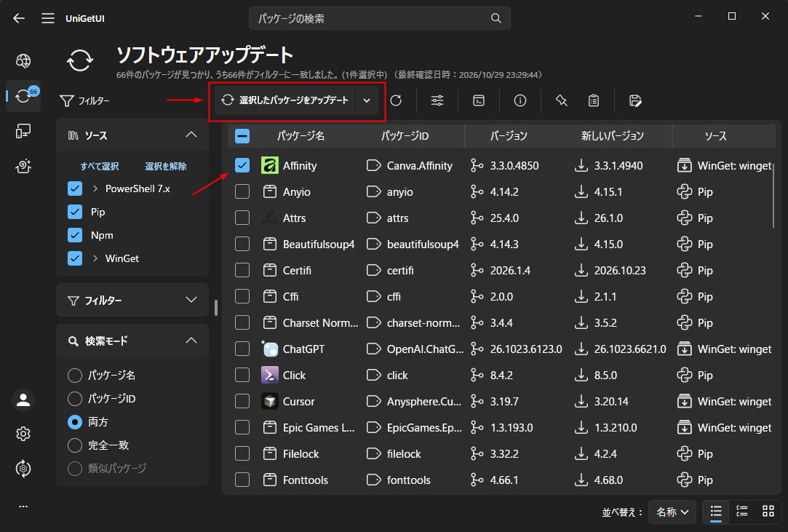Uncheck the PowerShell 7.x source checkbox
The width and height of the screenshot is (788, 532).
point(75,188)
